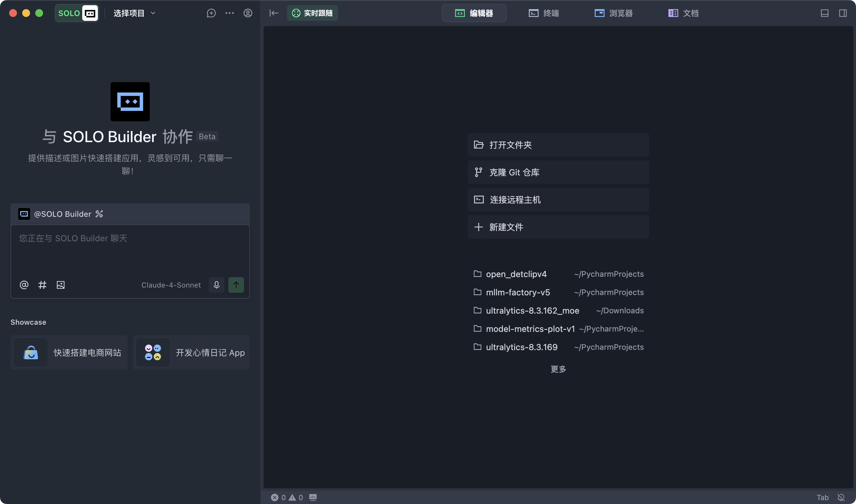Image resolution: width=856 pixels, height=504 pixels.
Task: Open the three-dot more options menu
Action: (x=229, y=13)
